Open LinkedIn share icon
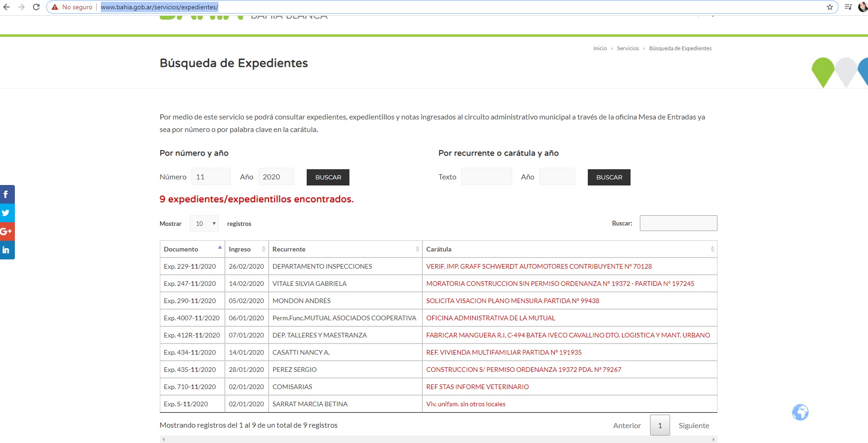This screenshot has width=868, height=443. pos(7,250)
